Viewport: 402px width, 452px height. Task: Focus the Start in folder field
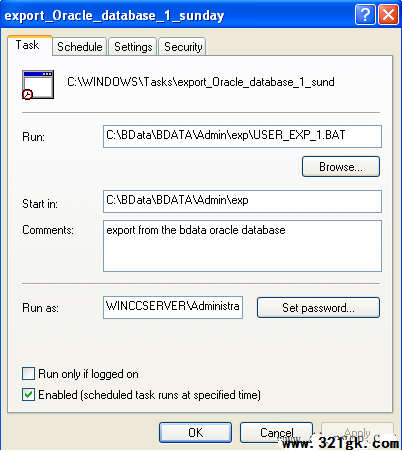[242, 201]
